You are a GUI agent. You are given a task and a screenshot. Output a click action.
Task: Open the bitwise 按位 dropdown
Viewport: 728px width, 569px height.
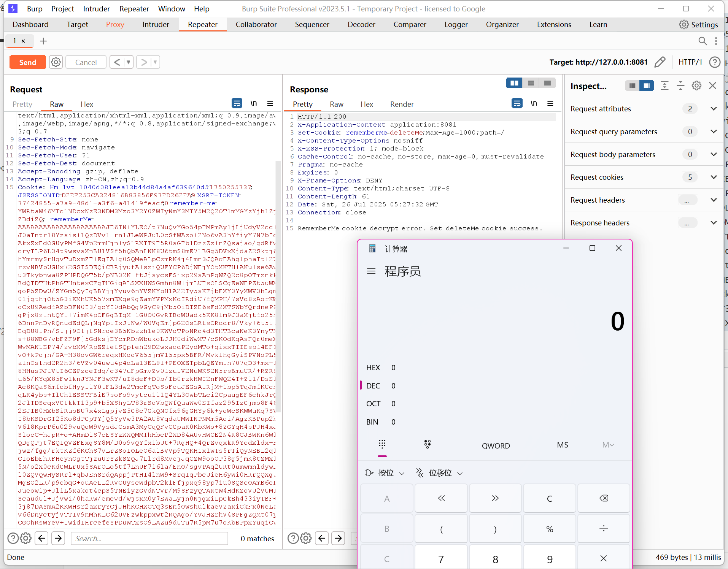(385, 473)
